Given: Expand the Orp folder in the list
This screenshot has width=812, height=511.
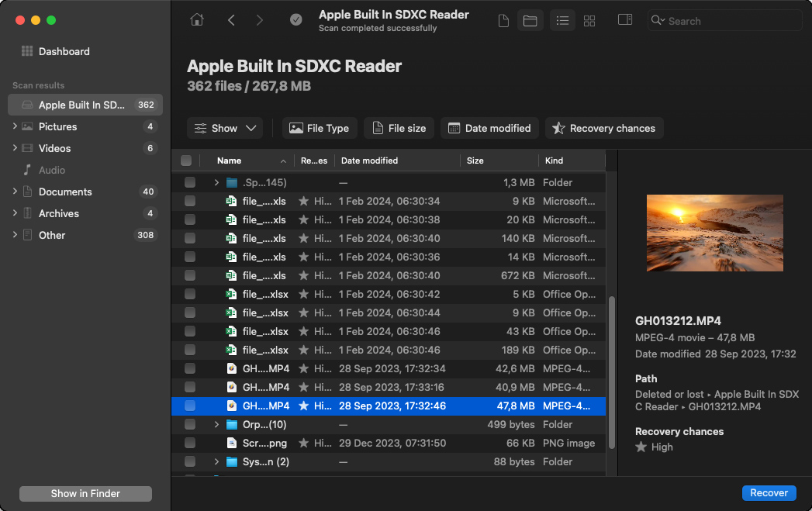Looking at the screenshot, I should [x=216, y=424].
